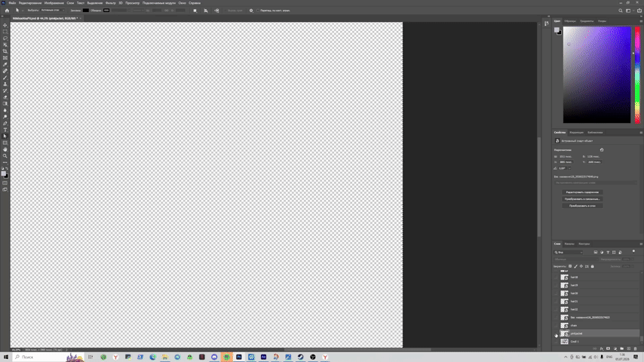The width and height of the screenshot is (644, 362).
Task: Open the Изображение menu
Action: coord(54,3)
